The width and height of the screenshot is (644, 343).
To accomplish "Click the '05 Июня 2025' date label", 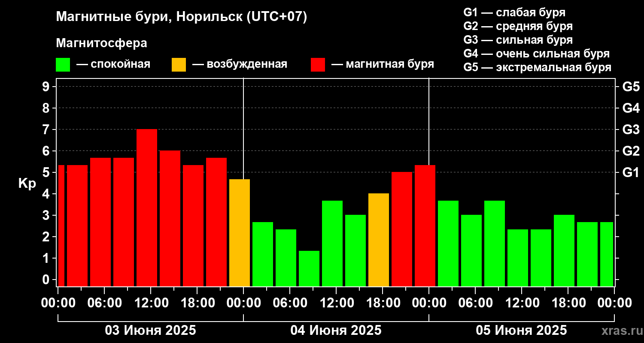I will click(522, 331).
